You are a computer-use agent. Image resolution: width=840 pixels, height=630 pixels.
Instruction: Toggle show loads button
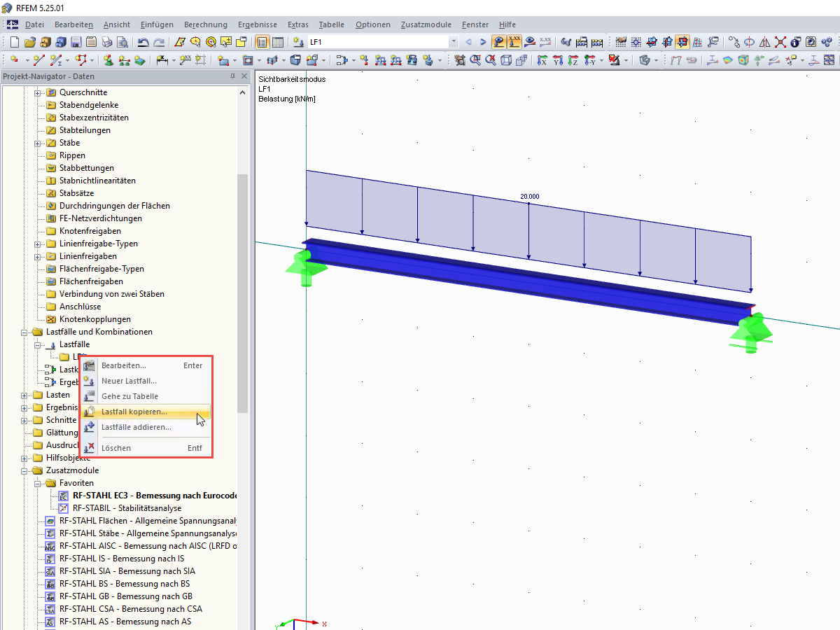coord(499,42)
